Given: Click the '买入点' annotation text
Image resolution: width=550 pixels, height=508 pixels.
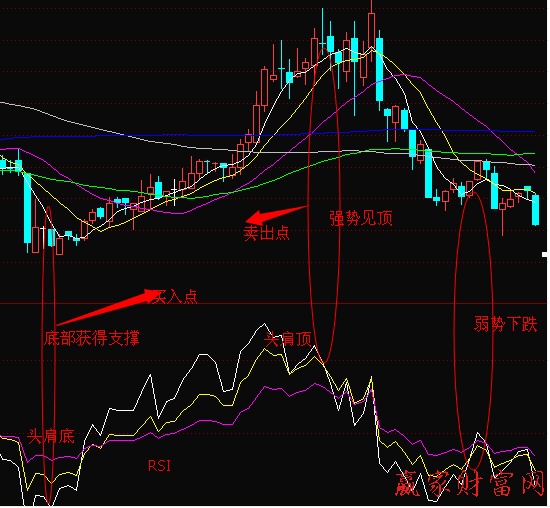Looking at the screenshot, I should coord(174,297).
